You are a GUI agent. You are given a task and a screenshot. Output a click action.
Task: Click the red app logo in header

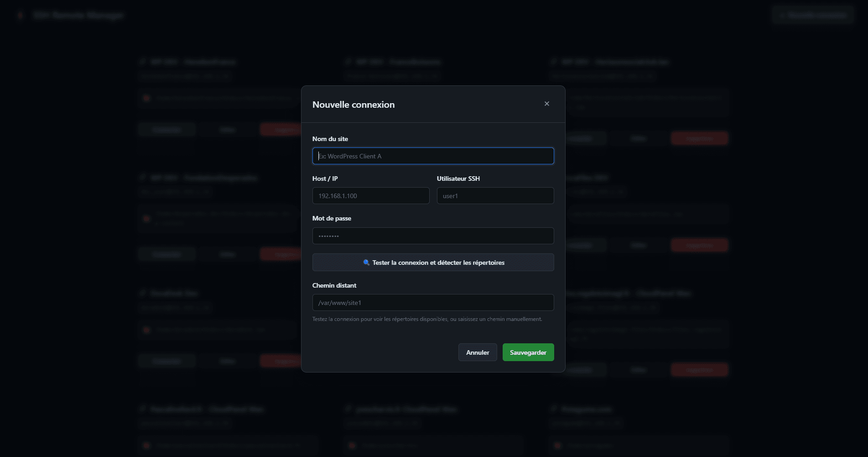click(20, 16)
